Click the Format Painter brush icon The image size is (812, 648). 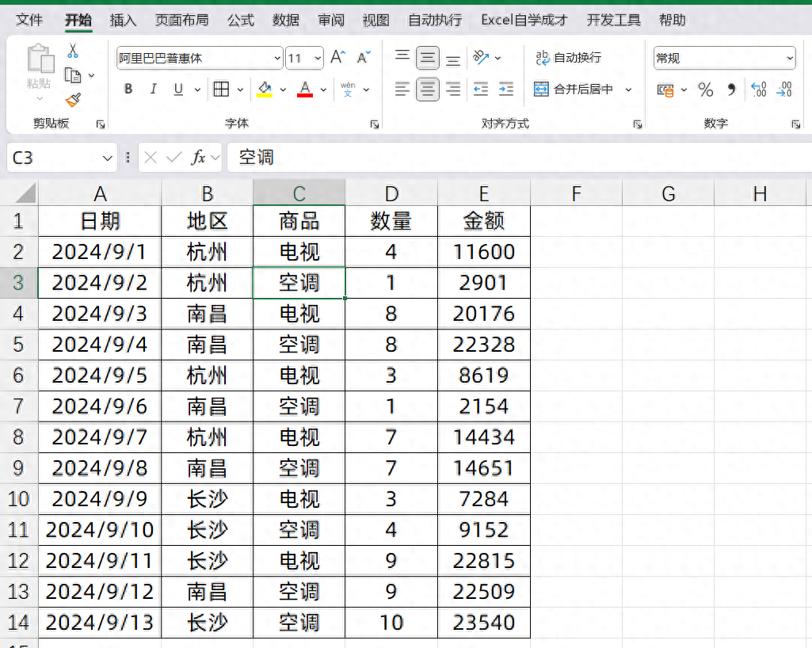click(x=73, y=100)
